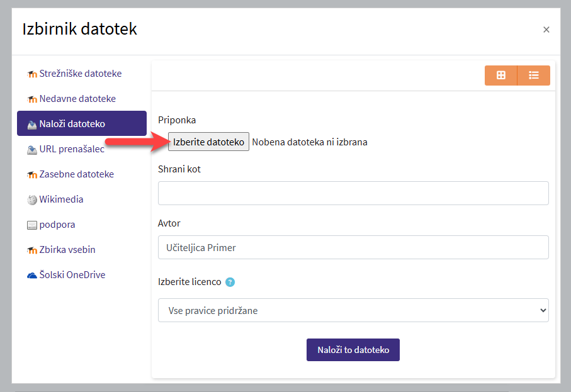Select Naloži datoteko in sidebar
Screen dimensions: 571x392
[x=81, y=123]
